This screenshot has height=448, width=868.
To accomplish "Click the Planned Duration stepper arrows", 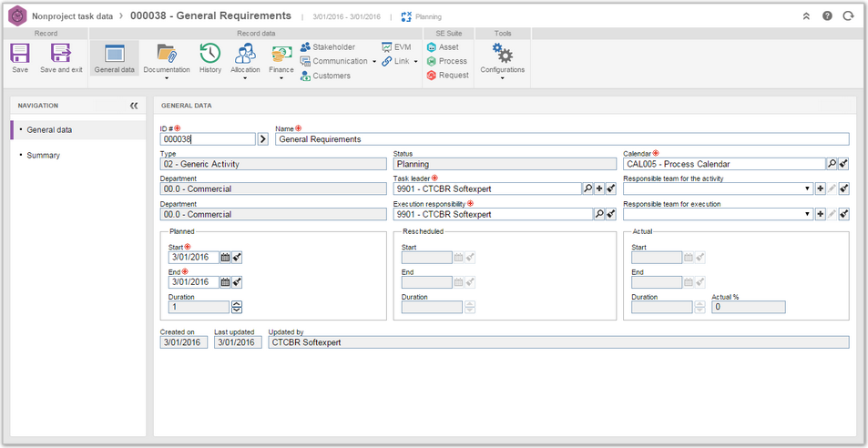I will (x=237, y=307).
